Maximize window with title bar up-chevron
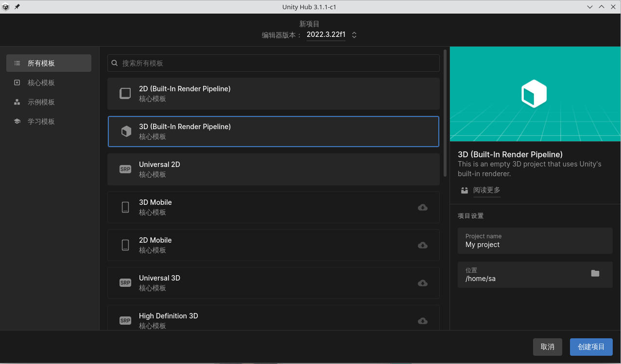The height and width of the screenshot is (364, 621). (602, 7)
